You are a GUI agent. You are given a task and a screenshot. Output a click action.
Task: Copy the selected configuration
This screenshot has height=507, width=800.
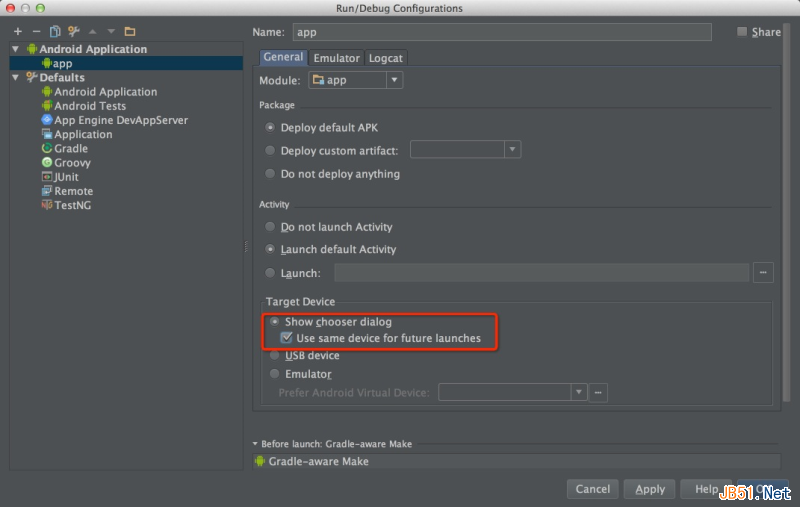pyautogui.click(x=55, y=32)
